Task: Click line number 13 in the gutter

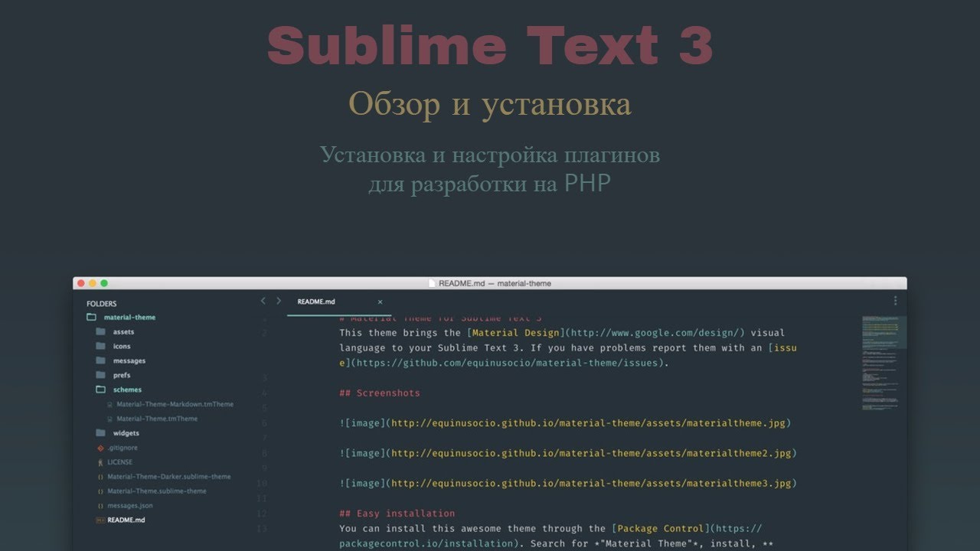Action: point(262,529)
